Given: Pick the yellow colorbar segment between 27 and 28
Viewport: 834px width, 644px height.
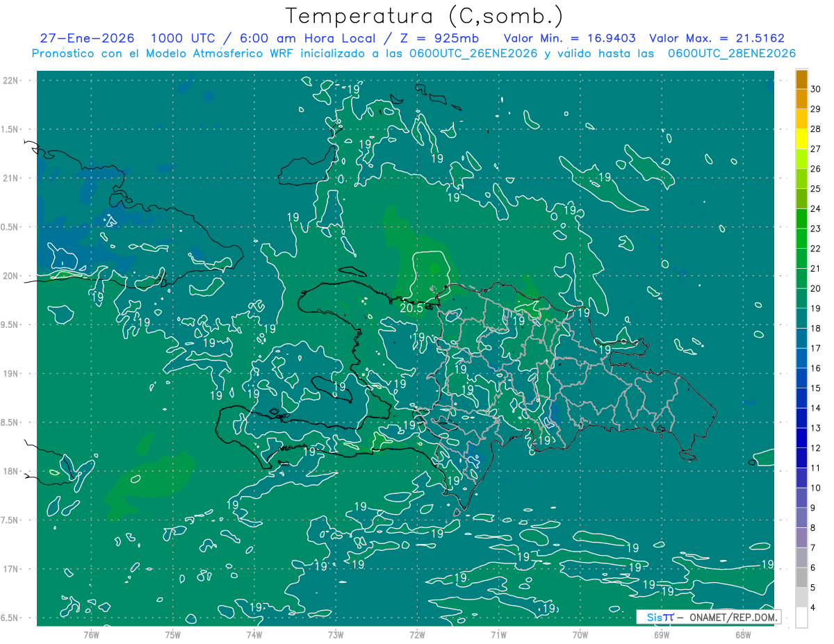Looking at the screenshot, I should 801,139.
